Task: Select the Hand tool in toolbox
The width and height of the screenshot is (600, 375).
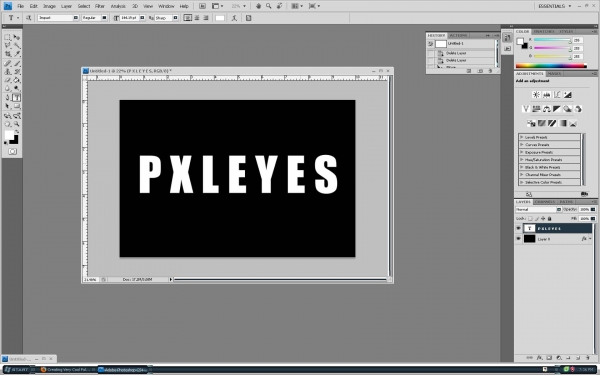Action: click(x=7, y=124)
